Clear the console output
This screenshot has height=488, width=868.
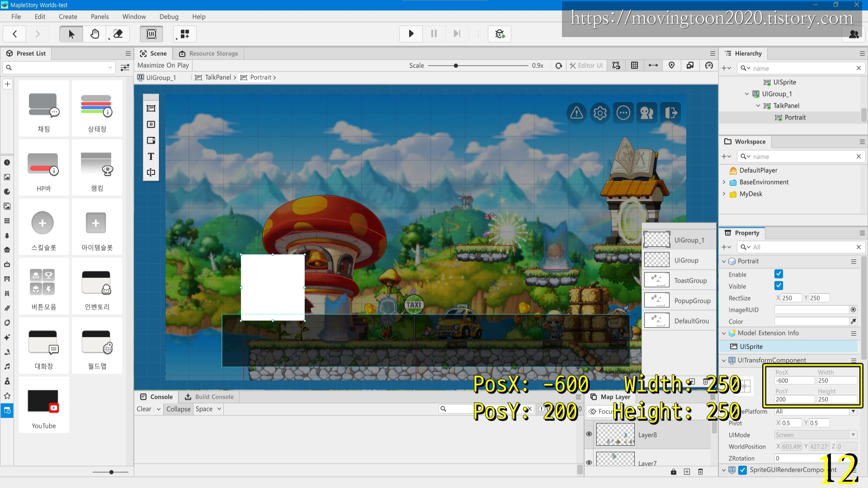(x=144, y=409)
